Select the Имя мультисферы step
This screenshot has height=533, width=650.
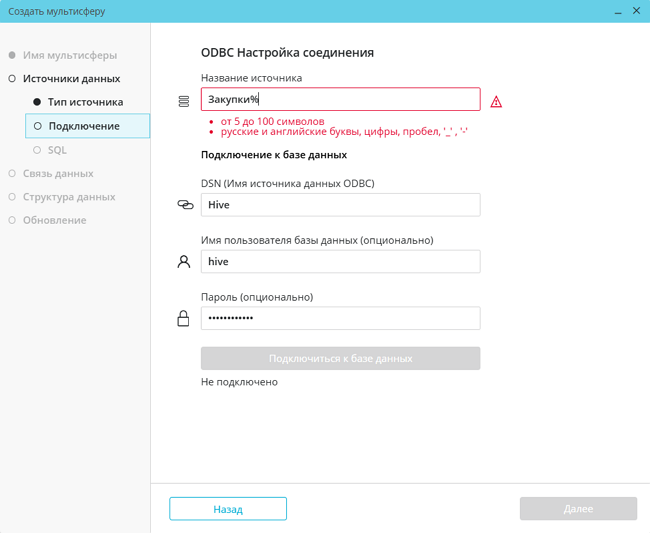(69, 55)
